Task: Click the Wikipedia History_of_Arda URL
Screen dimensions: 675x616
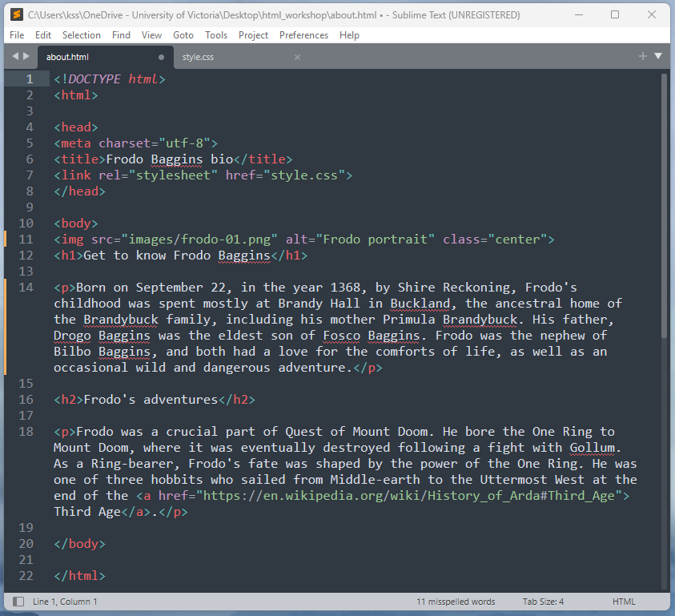Action: click(408, 495)
